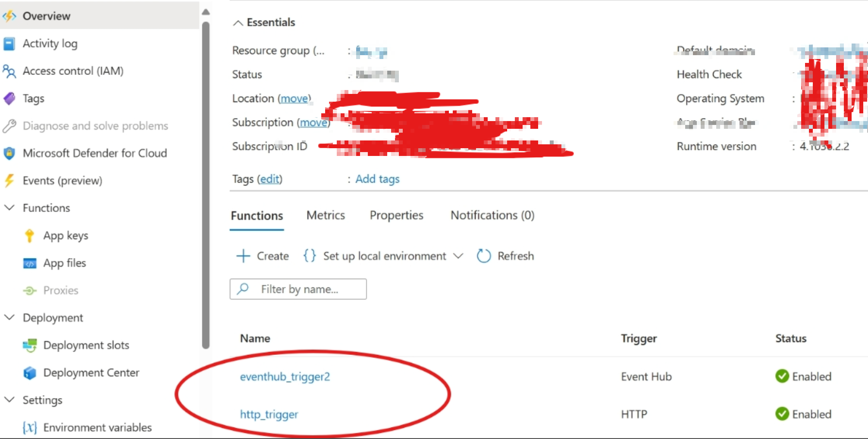The image size is (868, 439).
Task: Open the Activity log section
Action: click(50, 43)
